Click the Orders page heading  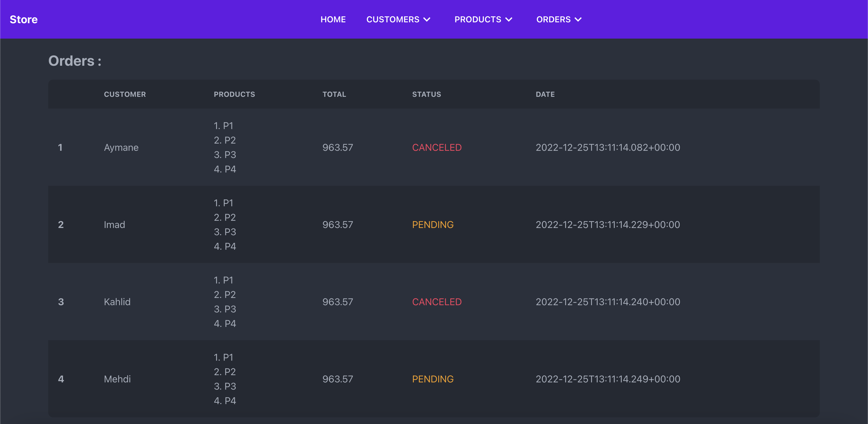74,61
